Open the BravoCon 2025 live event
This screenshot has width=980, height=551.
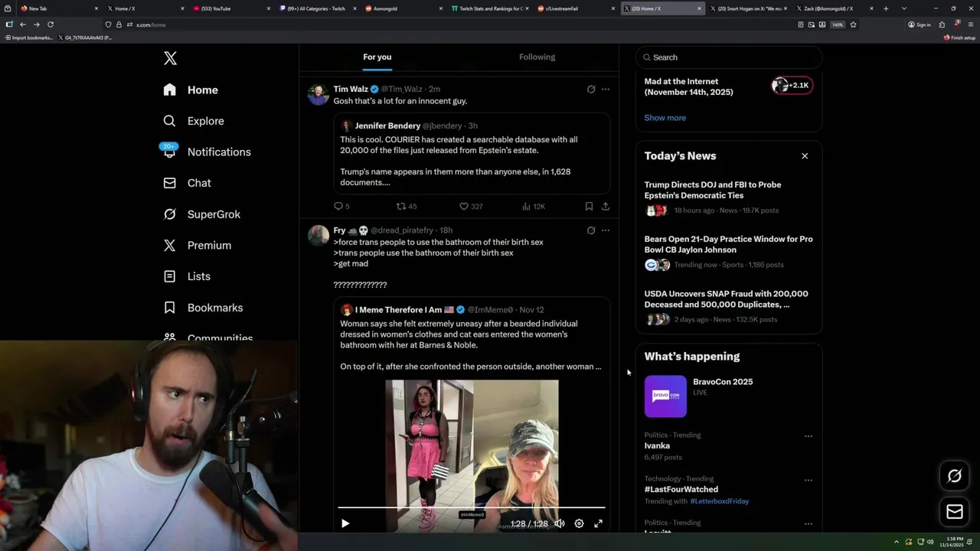[x=729, y=396]
